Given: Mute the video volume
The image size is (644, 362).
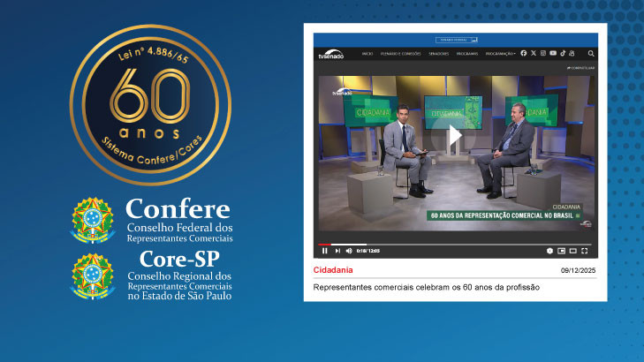Looking at the screenshot, I should pyautogui.click(x=349, y=251).
